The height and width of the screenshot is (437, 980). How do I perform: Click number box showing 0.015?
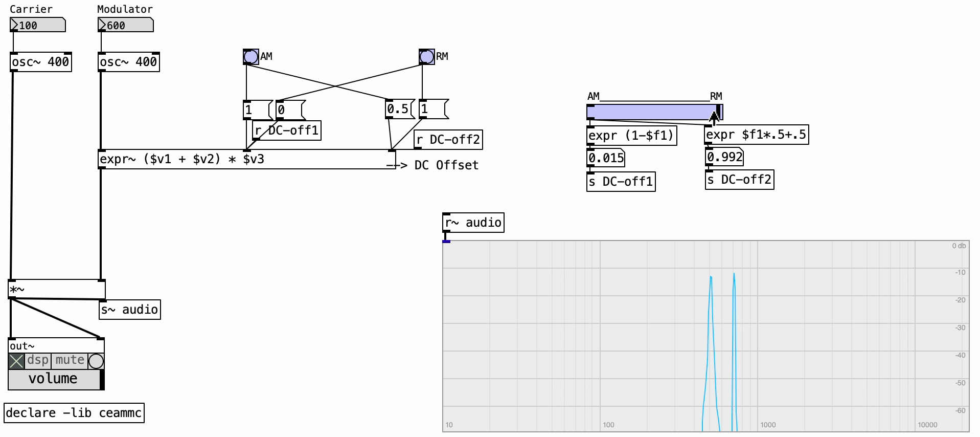(606, 158)
